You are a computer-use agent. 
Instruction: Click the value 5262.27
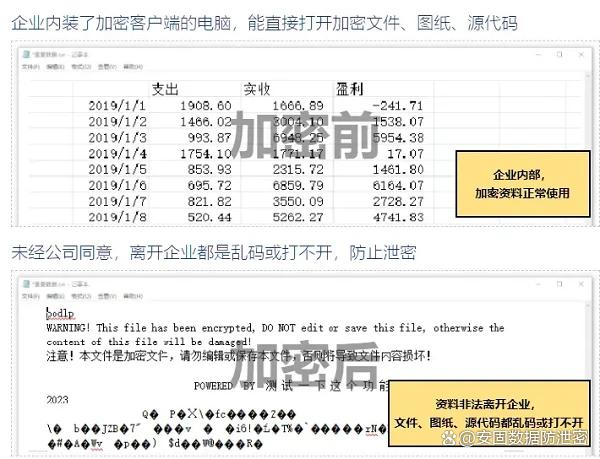click(298, 217)
